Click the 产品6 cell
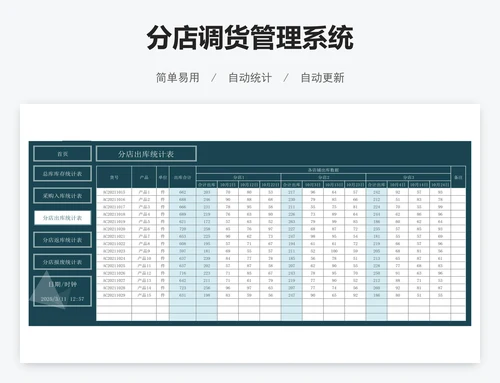Image resolution: width=500 pixels, height=383 pixels. 144,229
